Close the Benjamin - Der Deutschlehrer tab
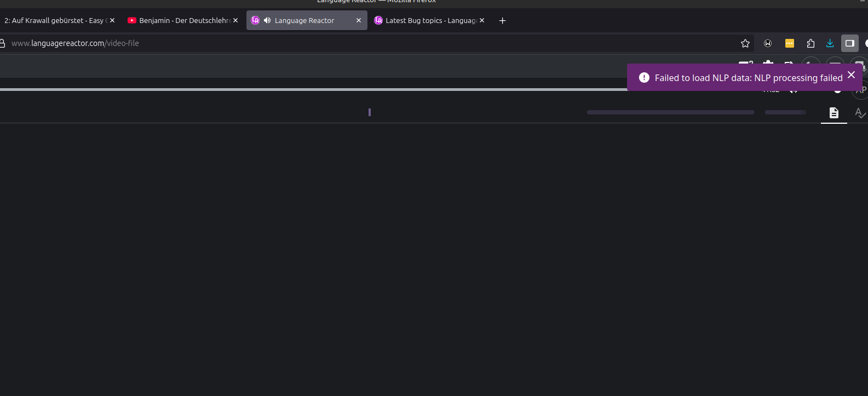 click(x=235, y=21)
